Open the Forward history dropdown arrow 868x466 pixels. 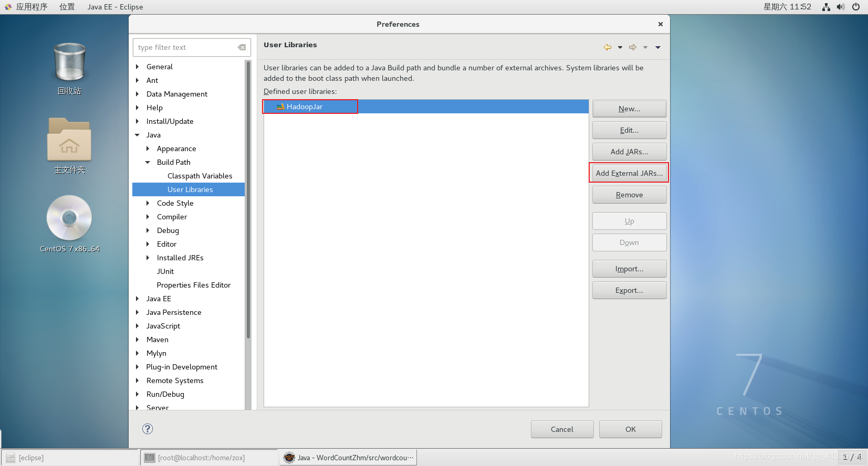pyautogui.click(x=645, y=47)
